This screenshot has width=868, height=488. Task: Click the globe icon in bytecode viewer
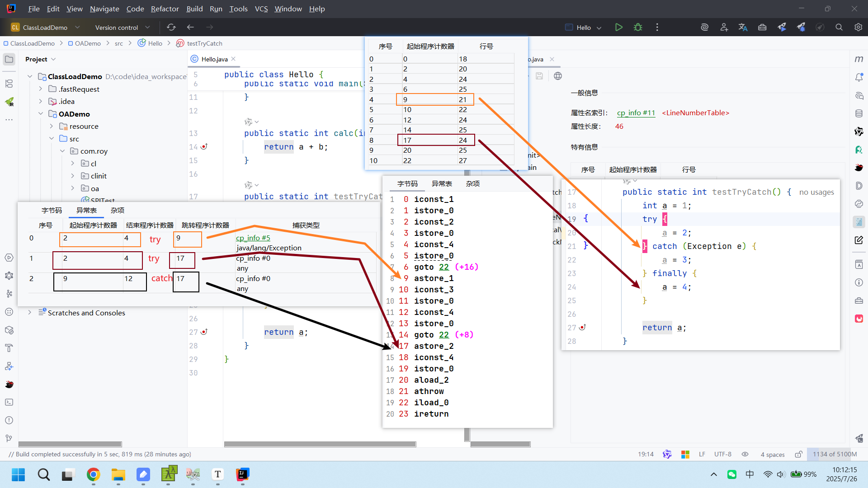tap(558, 76)
